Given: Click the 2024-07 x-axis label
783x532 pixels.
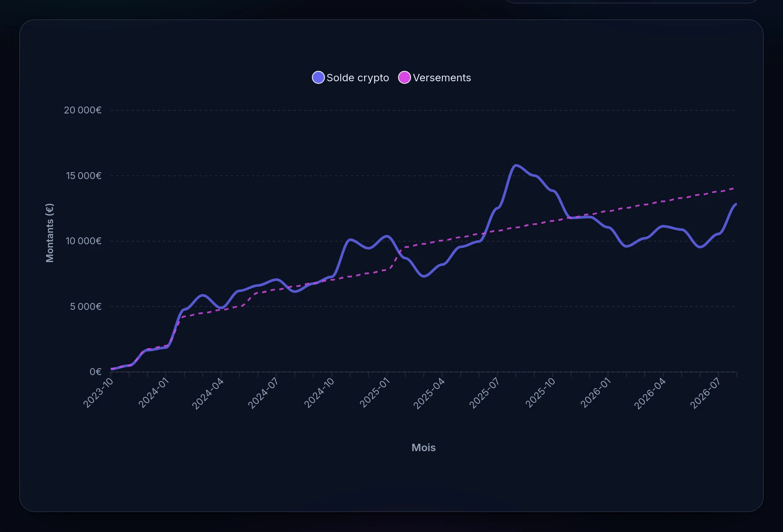Looking at the screenshot, I should pyautogui.click(x=264, y=393).
